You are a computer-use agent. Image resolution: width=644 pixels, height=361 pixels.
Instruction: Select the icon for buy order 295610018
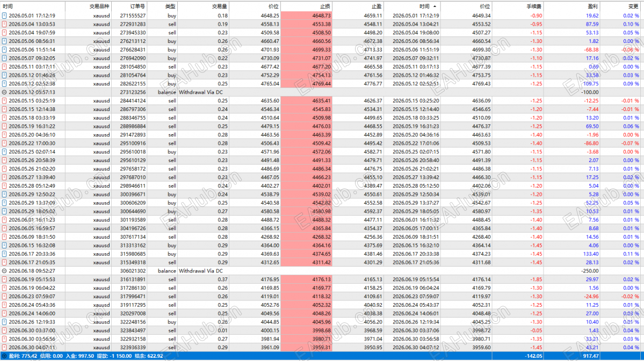[x=4, y=152]
